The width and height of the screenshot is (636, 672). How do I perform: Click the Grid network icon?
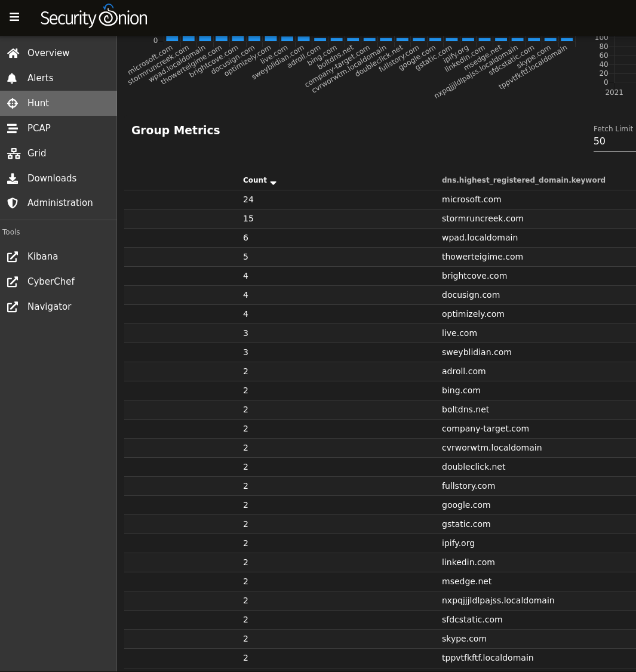(13, 153)
